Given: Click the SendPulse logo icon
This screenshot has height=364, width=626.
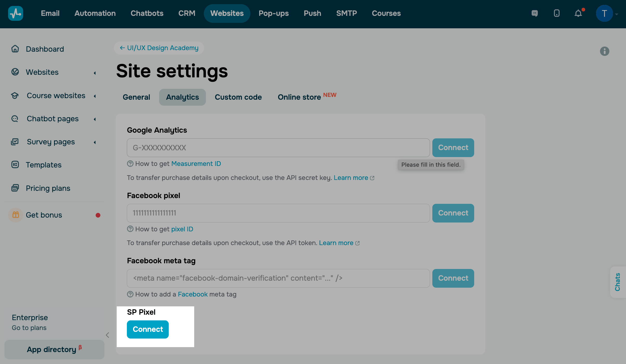Looking at the screenshot, I should point(16,13).
